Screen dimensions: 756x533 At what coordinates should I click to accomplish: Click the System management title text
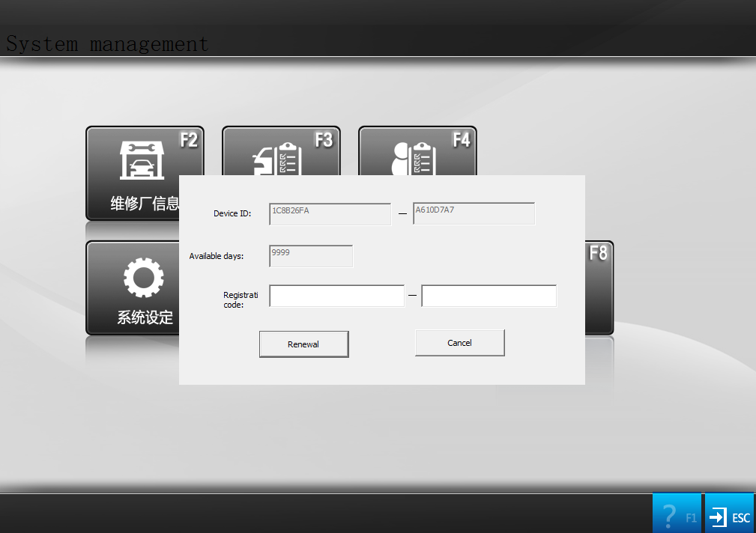tap(107, 43)
